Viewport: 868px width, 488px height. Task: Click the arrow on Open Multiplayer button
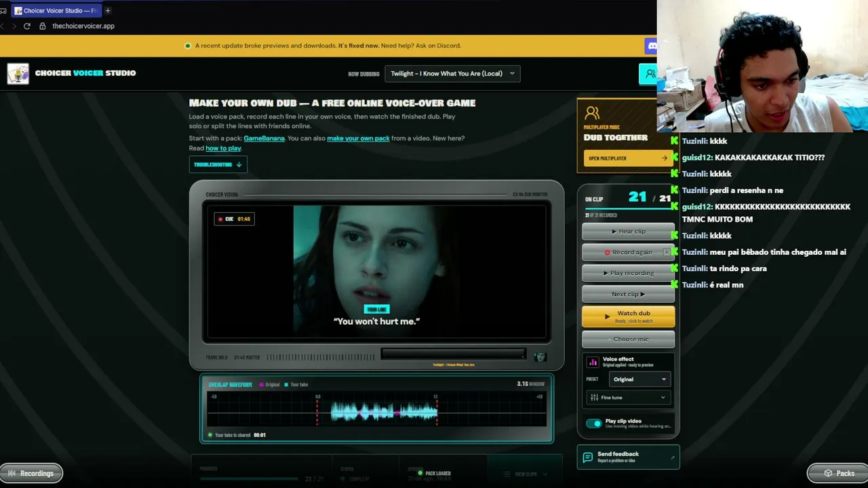tap(664, 159)
